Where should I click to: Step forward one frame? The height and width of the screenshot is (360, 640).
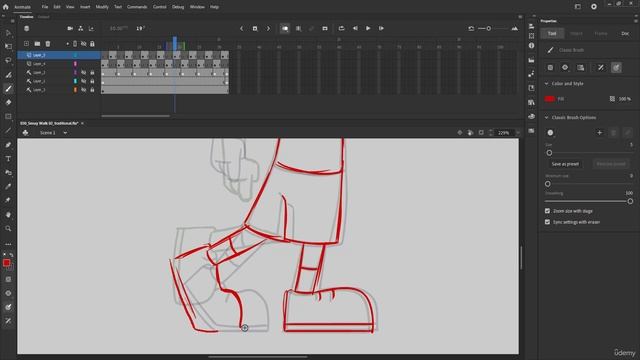pyautogui.click(x=381, y=28)
